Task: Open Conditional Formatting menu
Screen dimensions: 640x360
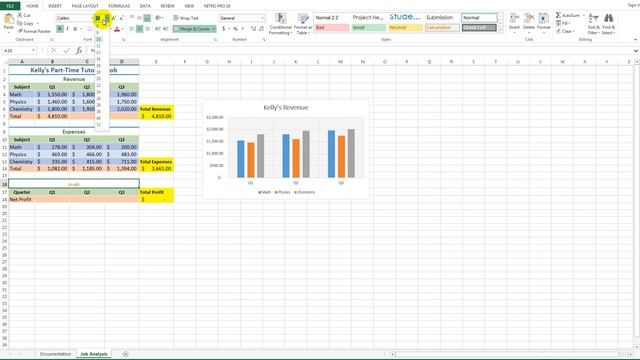Action: coord(280,24)
